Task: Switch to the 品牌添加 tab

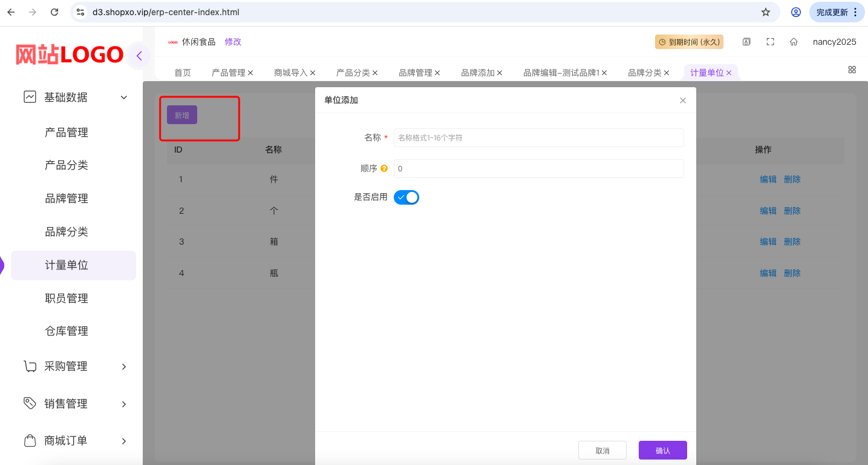Action: 478,73
